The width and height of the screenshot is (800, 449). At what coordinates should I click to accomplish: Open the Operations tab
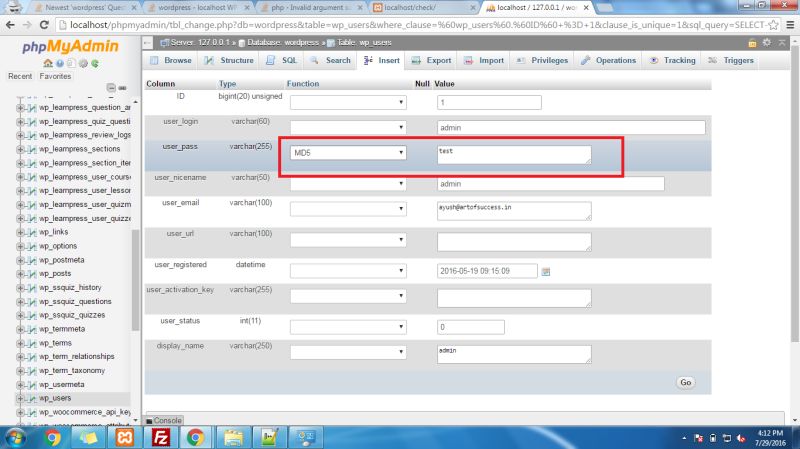point(608,60)
